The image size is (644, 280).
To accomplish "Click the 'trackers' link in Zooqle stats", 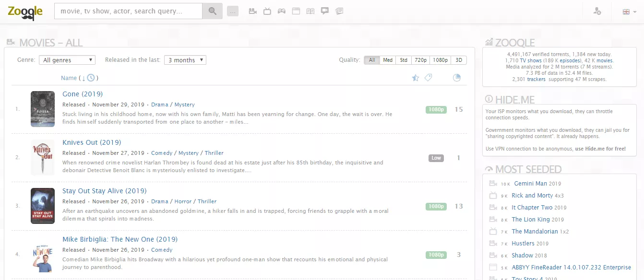I will click(x=537, y=80).
